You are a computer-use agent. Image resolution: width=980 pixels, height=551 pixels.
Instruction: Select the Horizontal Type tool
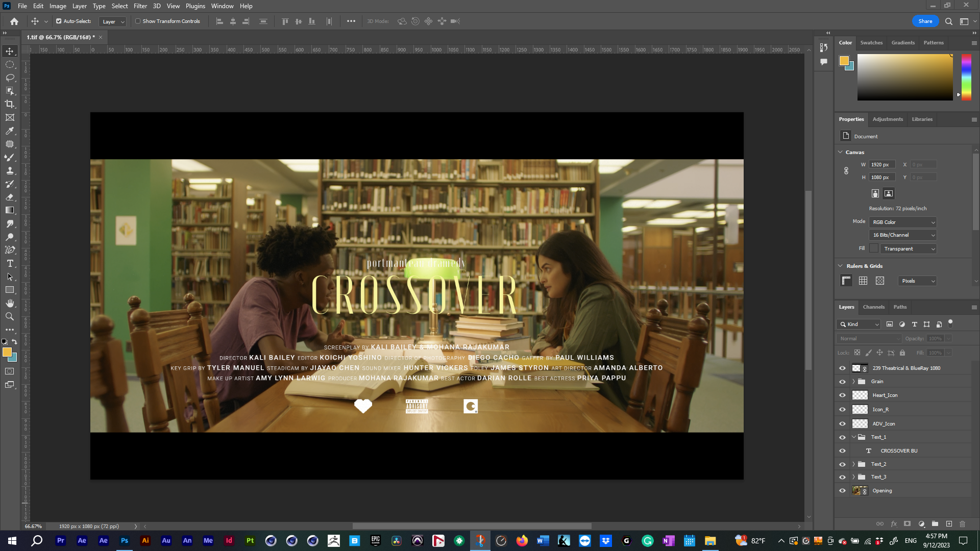[x=10, y=263]
